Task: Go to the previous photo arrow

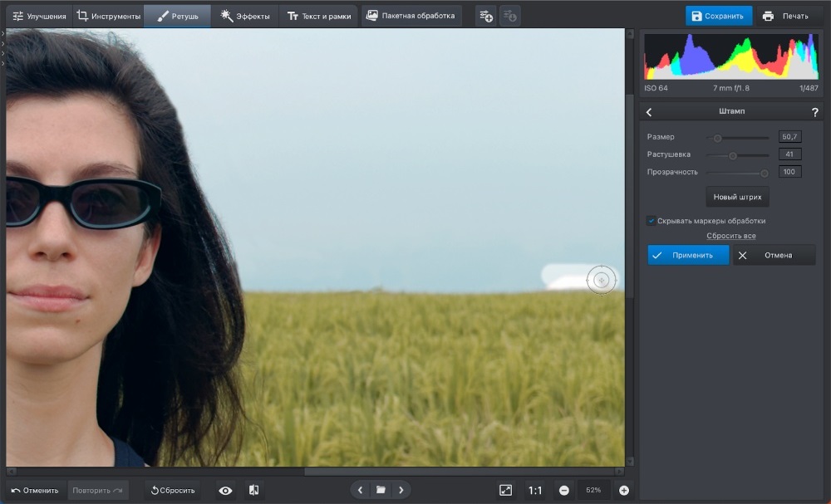Action: point(361,490)
